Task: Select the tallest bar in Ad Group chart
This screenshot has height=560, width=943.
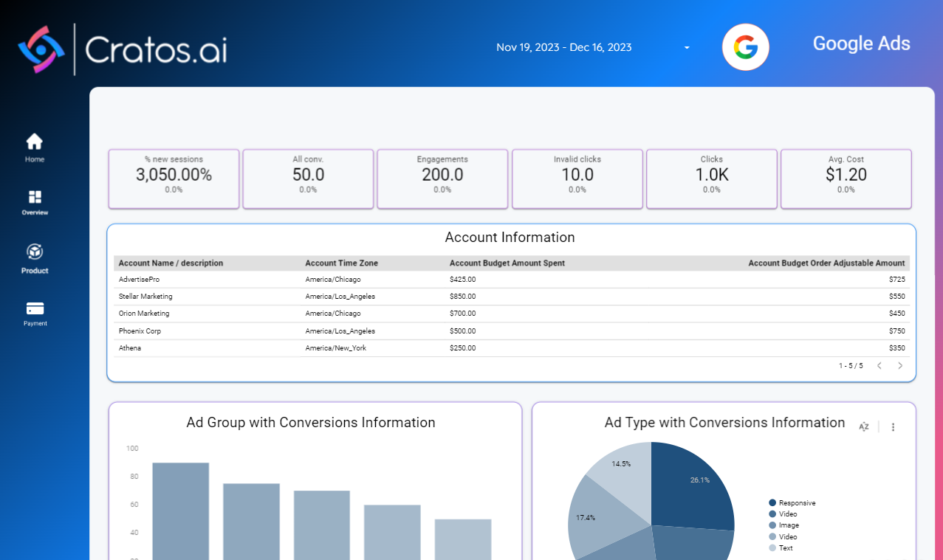Action: point(181,511)
